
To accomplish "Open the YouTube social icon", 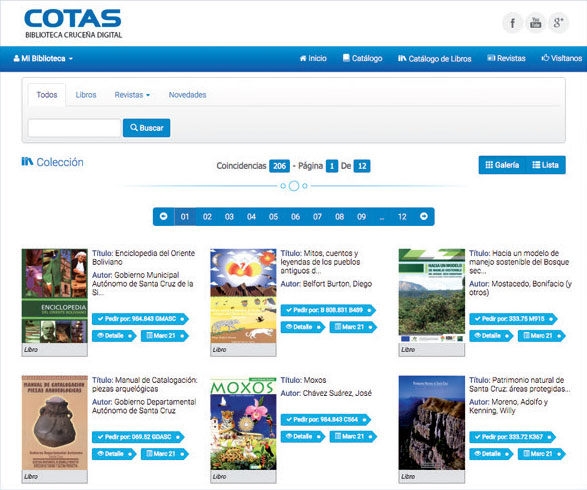I will pyautogui.click(x=536, y=23).
